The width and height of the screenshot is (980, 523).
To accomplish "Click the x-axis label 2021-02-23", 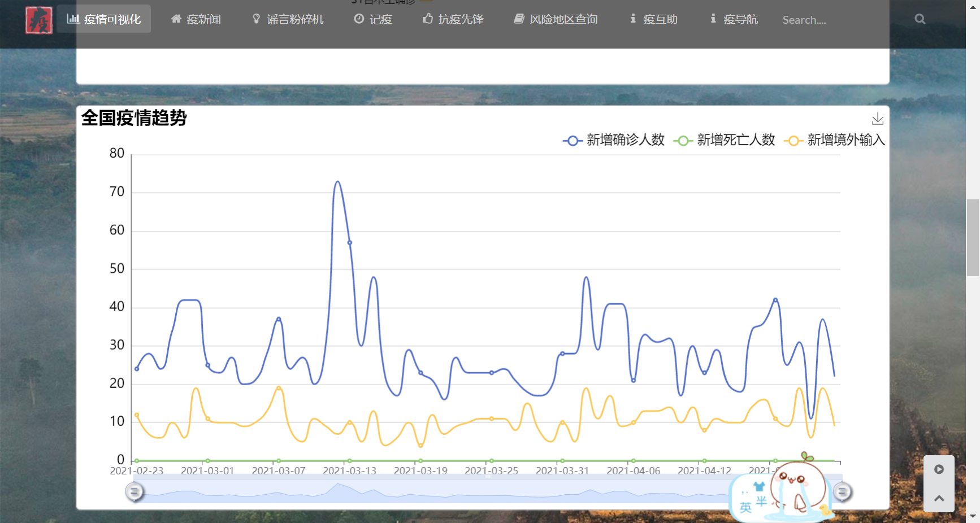I will (x=137, y=471).
